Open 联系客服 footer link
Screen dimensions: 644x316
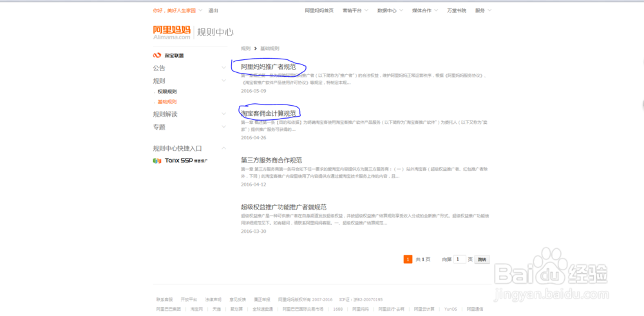coord(165,299)
